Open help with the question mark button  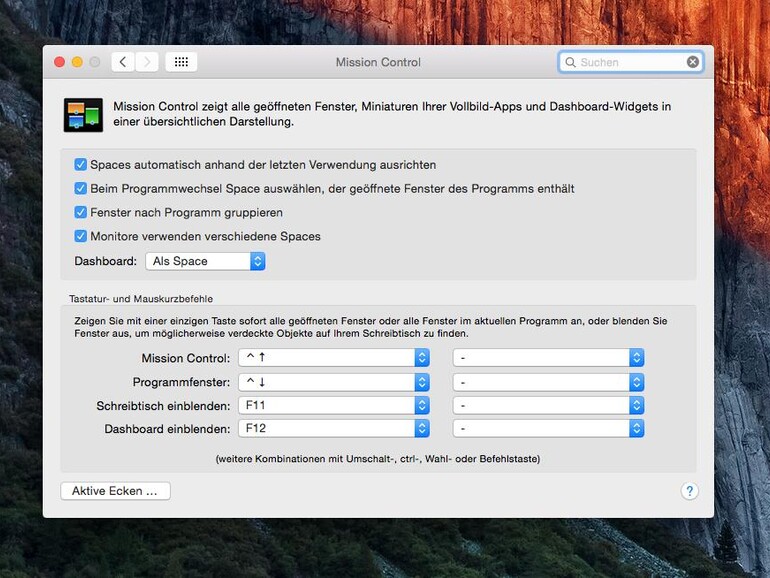[x=689, y=491]
